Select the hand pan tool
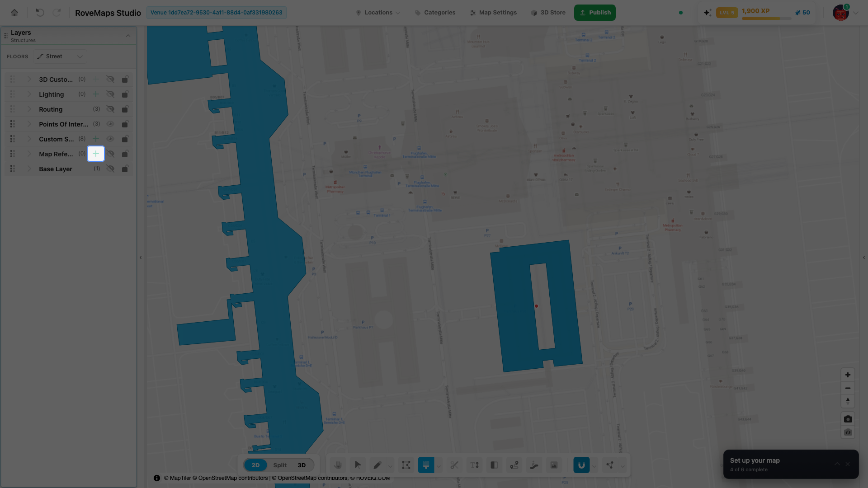Image resolution: width=868 pixels, height=488 pixels. (x=338, y=465)
